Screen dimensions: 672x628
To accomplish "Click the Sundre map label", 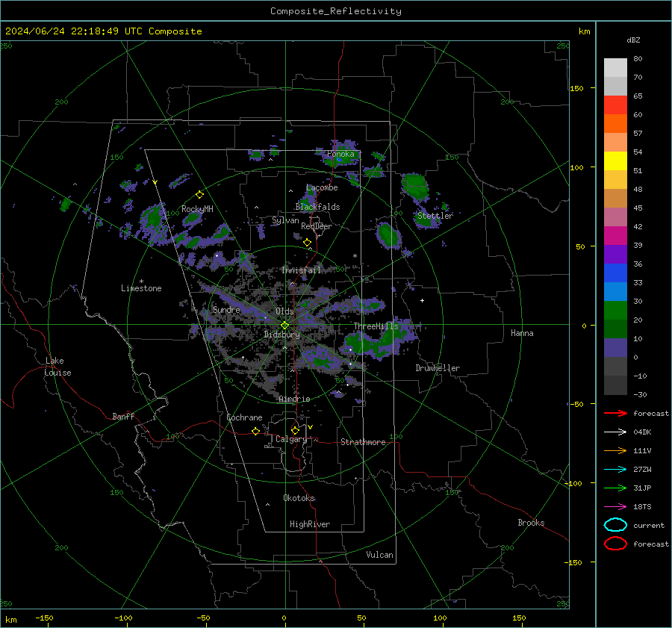I will [226, 310].
